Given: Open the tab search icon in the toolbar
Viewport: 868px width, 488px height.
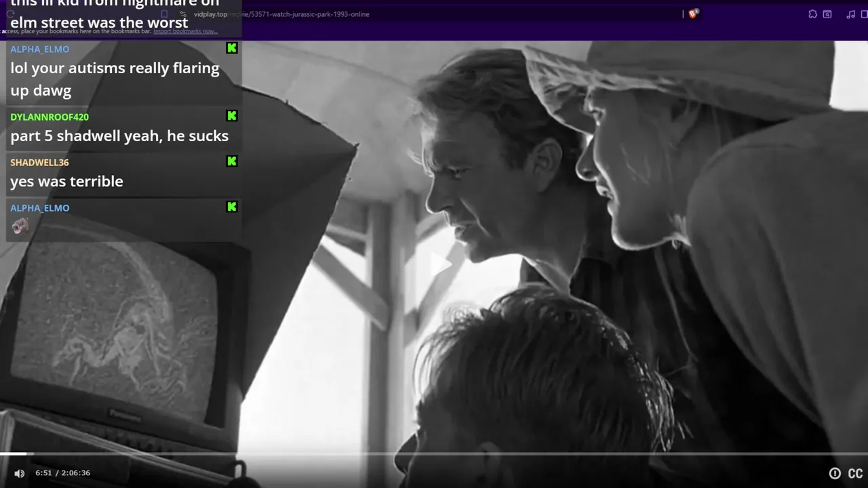Looking at the screenshot, I should [827, 14].
